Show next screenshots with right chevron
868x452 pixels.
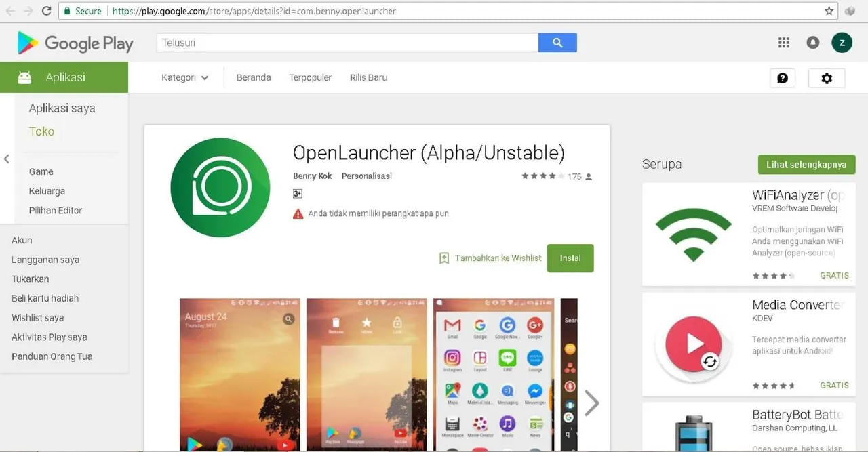[x=592, y=403]
